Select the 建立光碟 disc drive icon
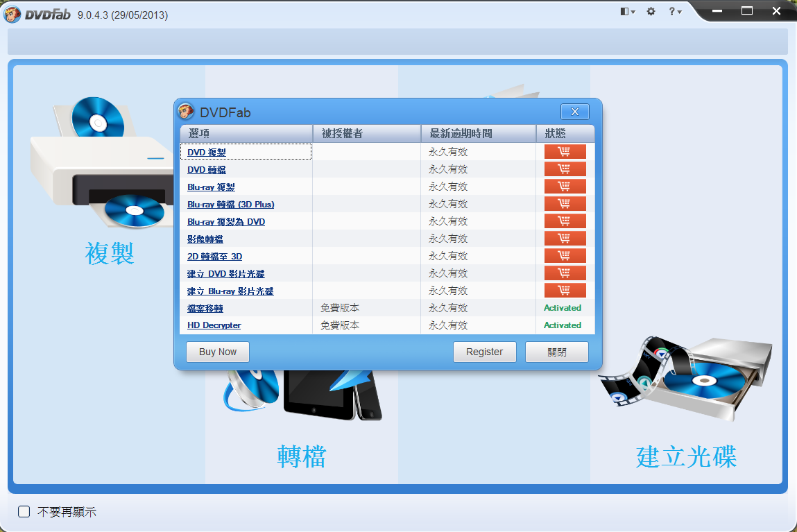797x532 pixels. 686,377
